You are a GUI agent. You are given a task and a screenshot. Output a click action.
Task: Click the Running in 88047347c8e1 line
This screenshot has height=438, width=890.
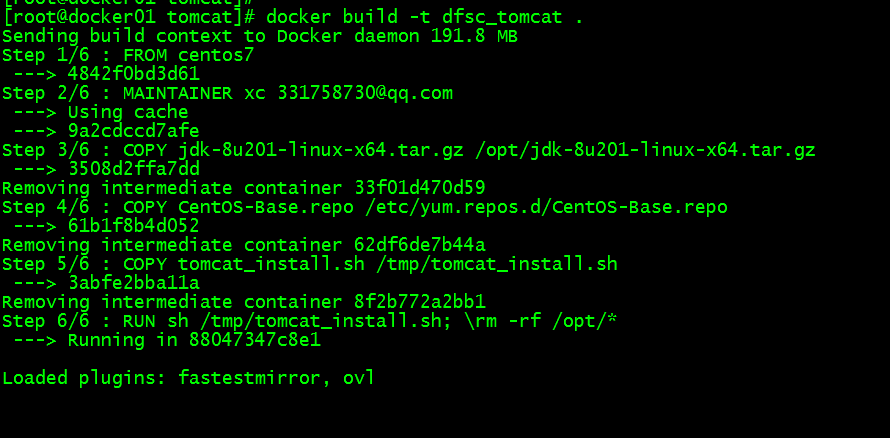(167, 340)
